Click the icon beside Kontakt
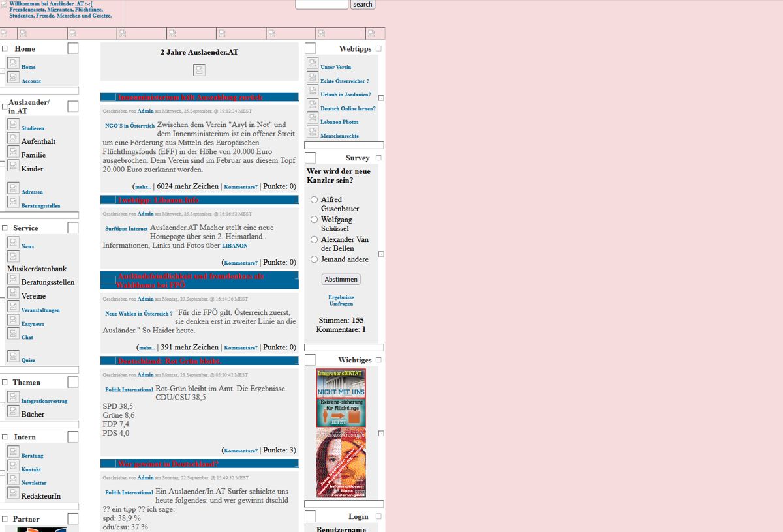Screen dimensions: 783x532 point(13,465)
